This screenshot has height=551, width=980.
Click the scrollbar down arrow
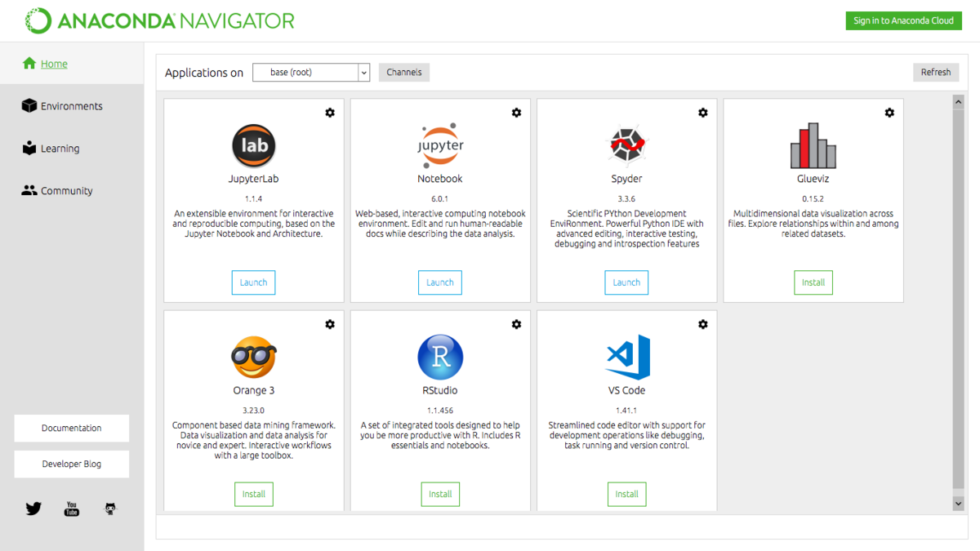point(959,504)
